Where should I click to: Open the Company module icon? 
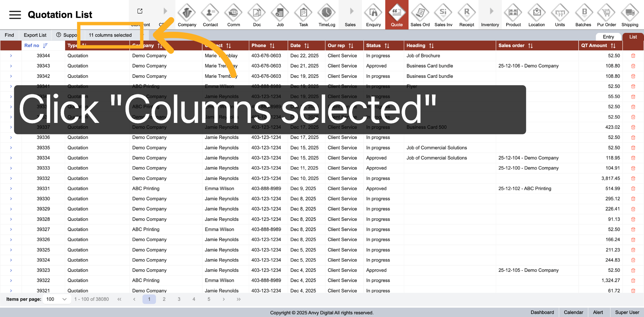pos(187,13)
